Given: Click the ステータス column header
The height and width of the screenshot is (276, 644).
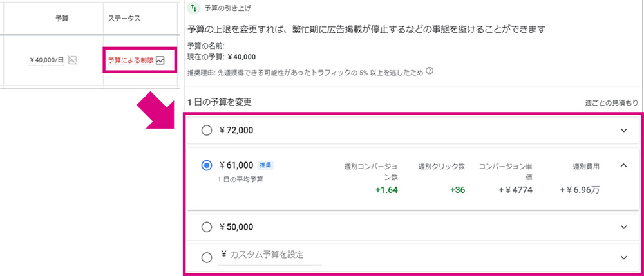Looking at the screenshot, I should 123,19.
